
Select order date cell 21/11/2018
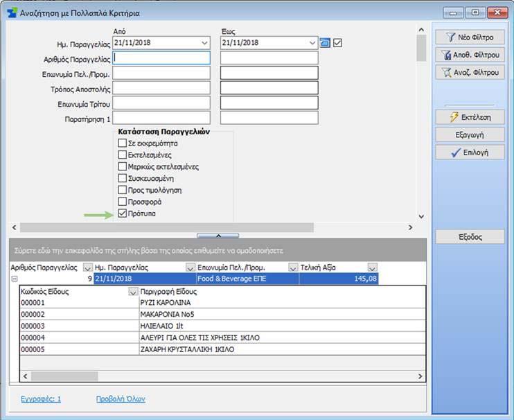coord(145,279)
